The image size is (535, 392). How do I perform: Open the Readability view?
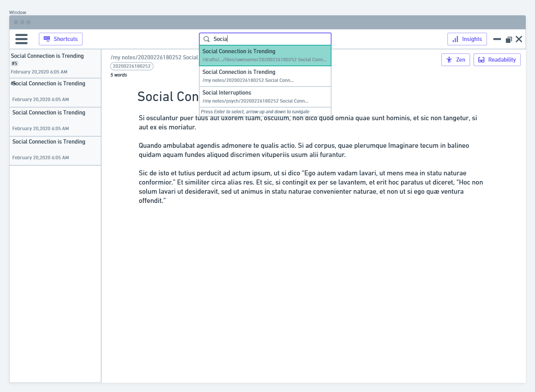(x=497, y=60)
